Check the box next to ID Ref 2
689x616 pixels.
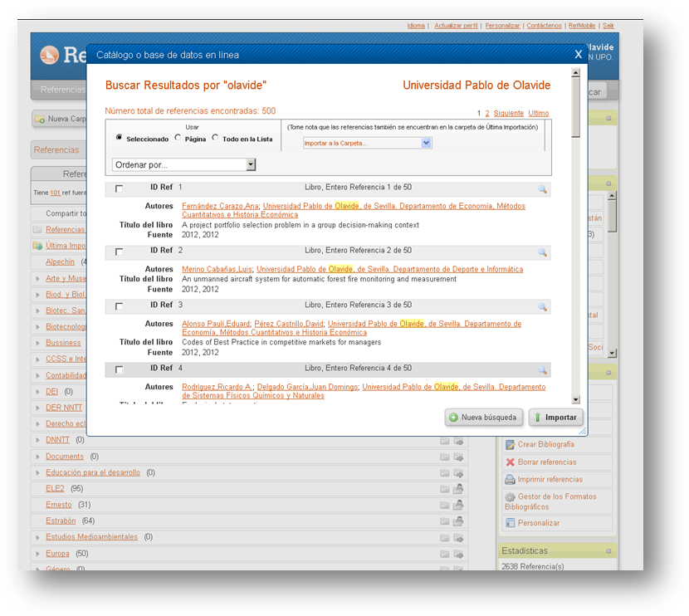coord(119,252)
